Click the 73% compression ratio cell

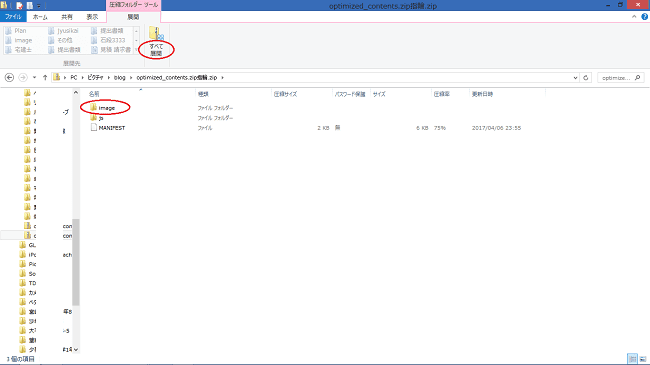(x=439, y=128)
